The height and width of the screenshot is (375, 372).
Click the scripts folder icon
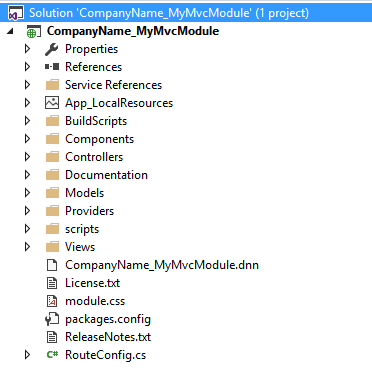52,229
